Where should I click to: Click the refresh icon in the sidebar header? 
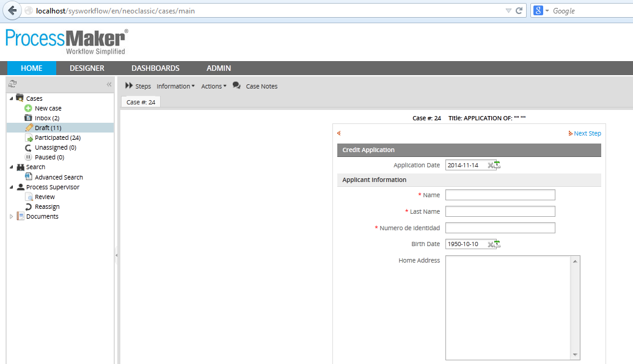point(12,84)
